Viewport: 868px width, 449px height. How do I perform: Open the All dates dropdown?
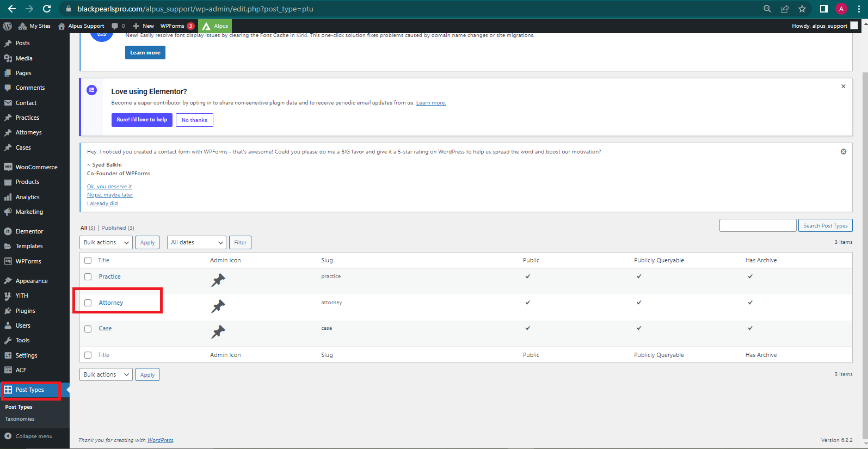click(196, 242)
